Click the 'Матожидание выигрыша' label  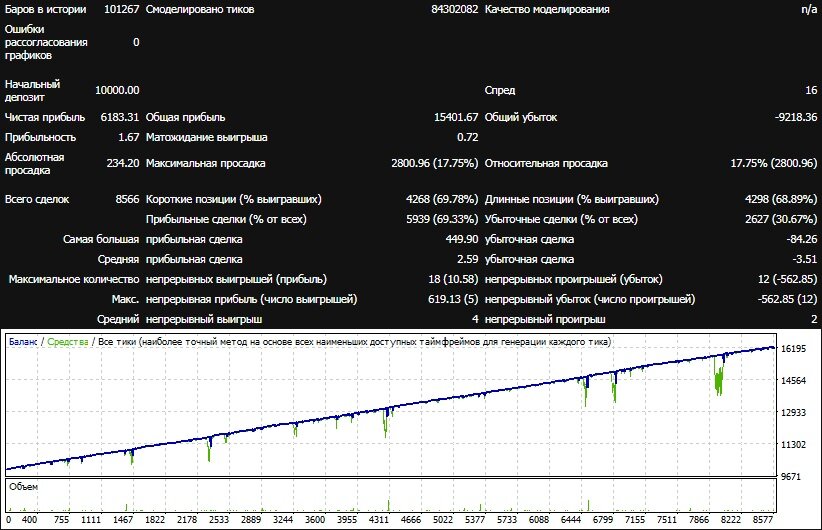tap(207, 137)
